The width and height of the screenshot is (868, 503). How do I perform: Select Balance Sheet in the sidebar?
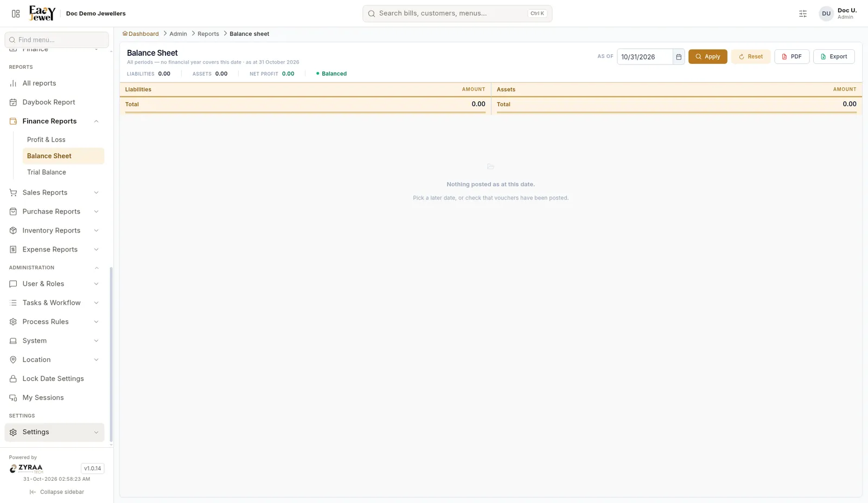click(x=63, y=156)
